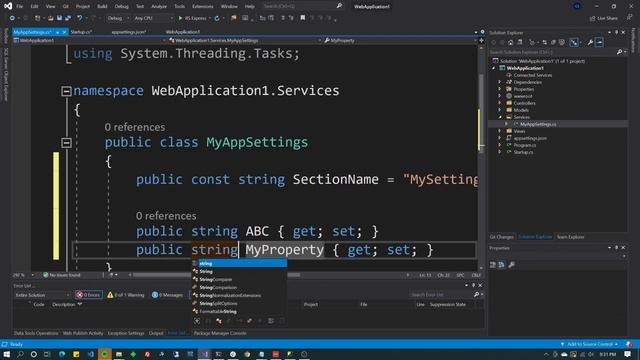The width and height of the screenshot is (640, 360).
Task: Open the MyProperty member navigation dropdown
Action: [400, 40]
